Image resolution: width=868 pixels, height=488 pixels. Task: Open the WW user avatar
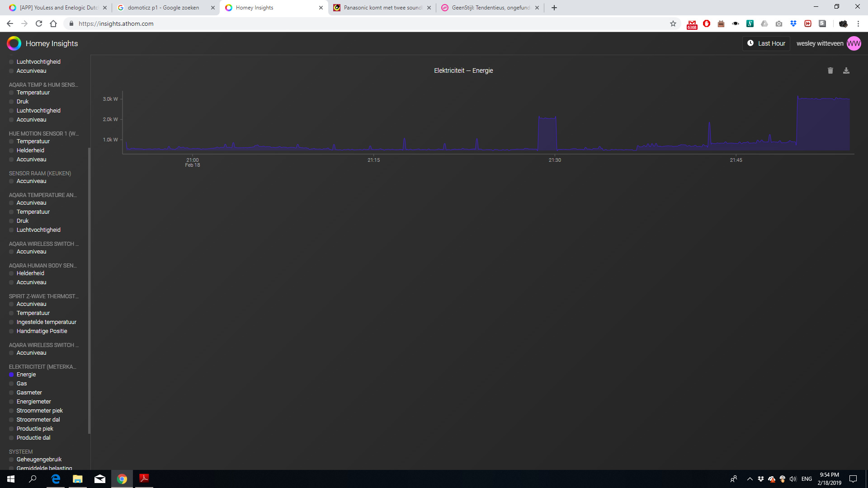[854, 43]
